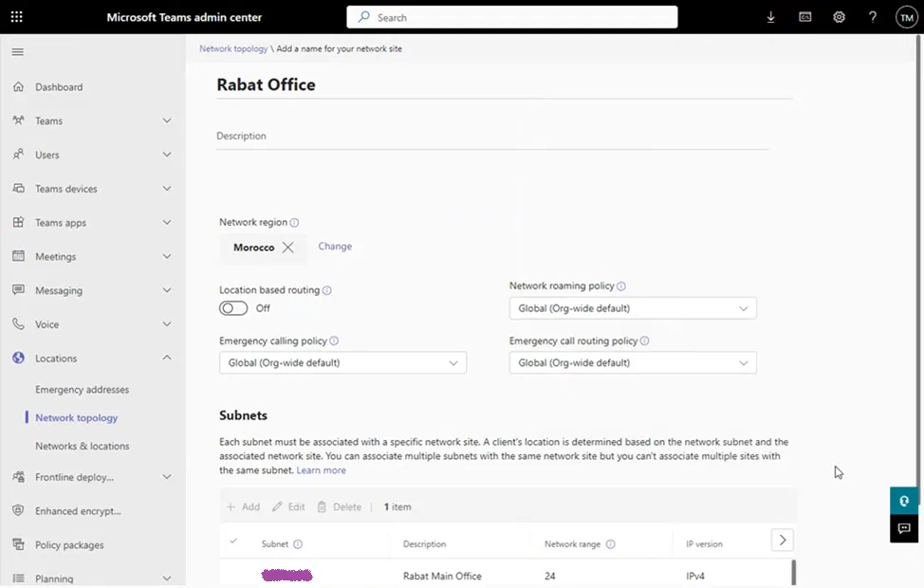This screenshot has height=588, width=924.
Task: Click the download icon in header
Action: (770, 17)
